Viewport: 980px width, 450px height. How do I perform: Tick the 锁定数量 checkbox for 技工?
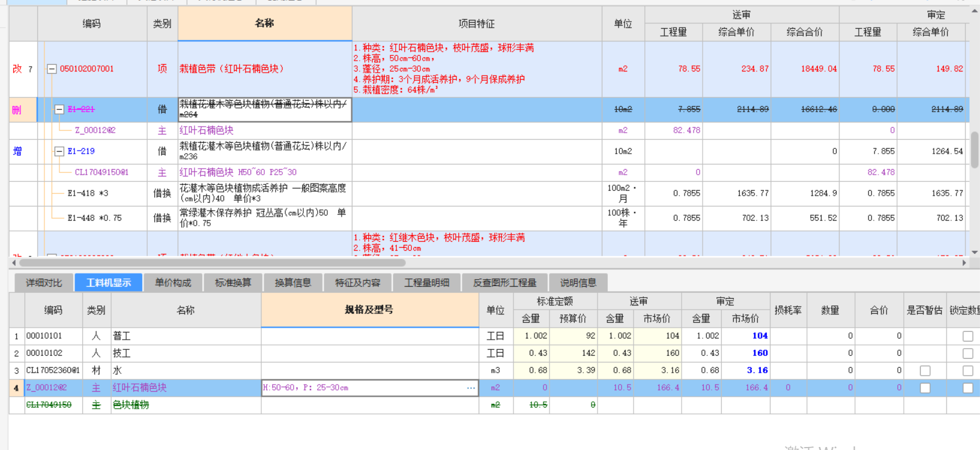click(x=967, y=353)
